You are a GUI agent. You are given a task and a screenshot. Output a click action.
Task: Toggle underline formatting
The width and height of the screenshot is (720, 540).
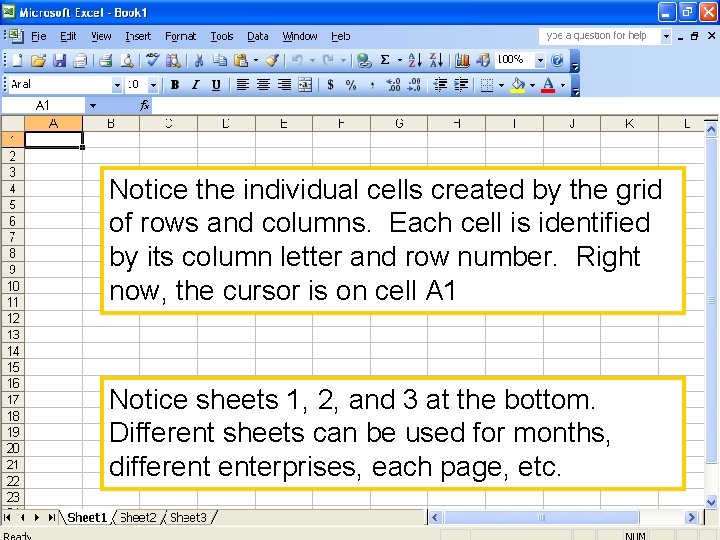click(x=216, y=84)
